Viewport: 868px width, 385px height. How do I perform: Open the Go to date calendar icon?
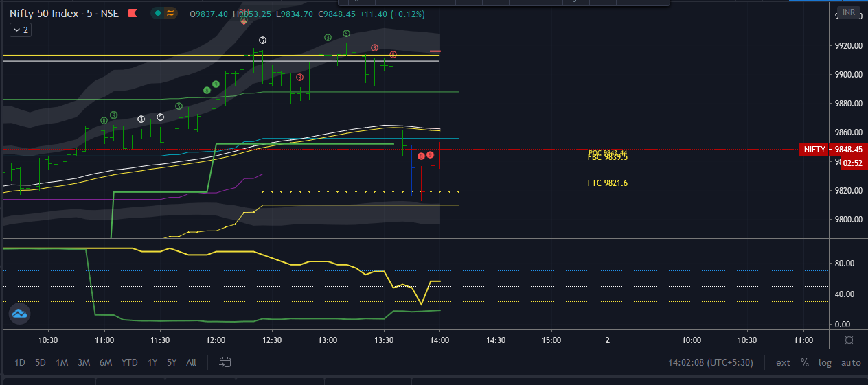pyautogui.click(x=225, y=362)
